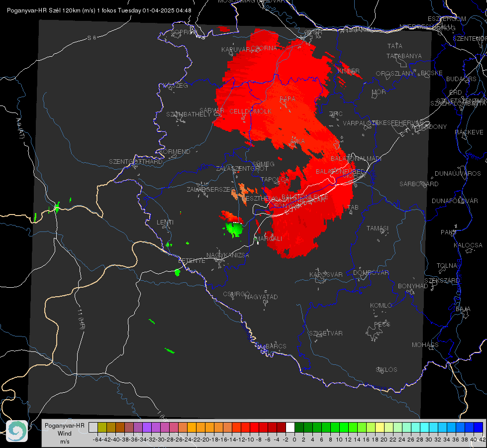Viewport: 487px width, 448px height.
Task: Click the SZOMBATHELY city label
Action: (x=189, y=114)
